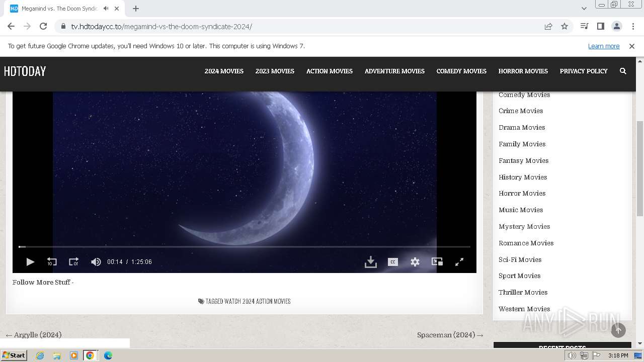Close the Megamind tab
The image size is (644, 362).
click(x=117, y=9)
